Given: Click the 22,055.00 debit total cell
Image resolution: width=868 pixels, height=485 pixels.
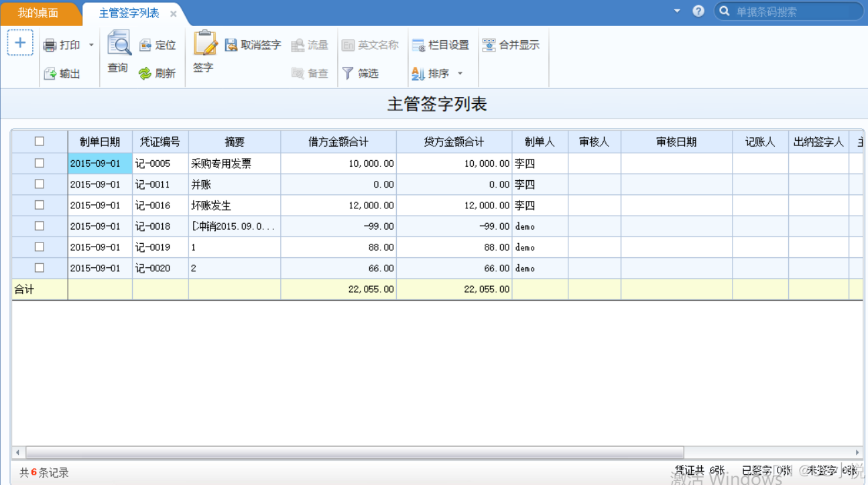Looking at the screenshot, I should click(338, 289).
